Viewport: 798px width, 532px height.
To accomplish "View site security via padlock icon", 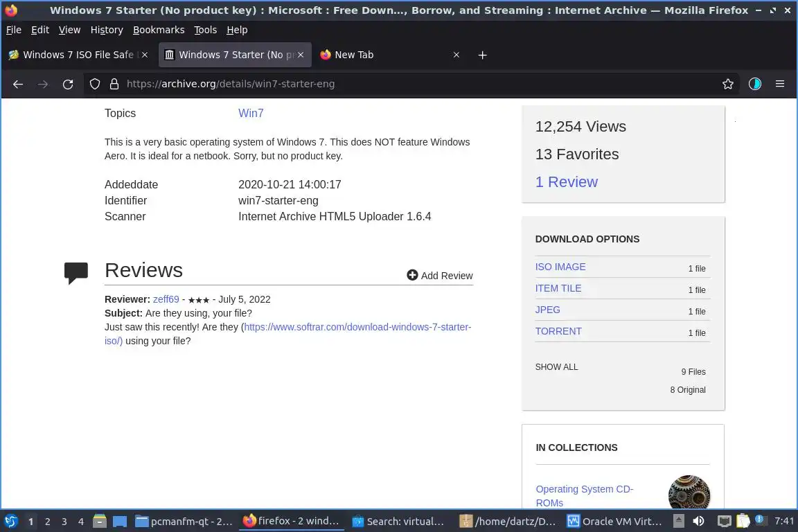I will click(114, 84).
